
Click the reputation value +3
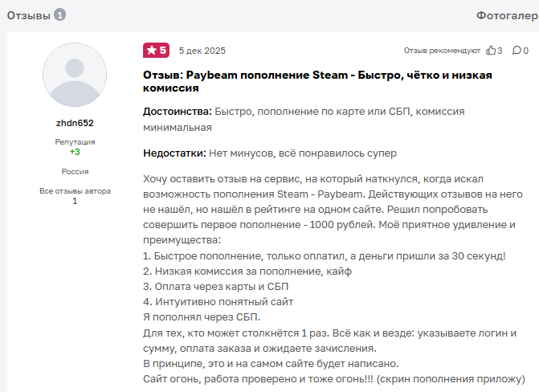pyautogui.click(x=75, y=152)
